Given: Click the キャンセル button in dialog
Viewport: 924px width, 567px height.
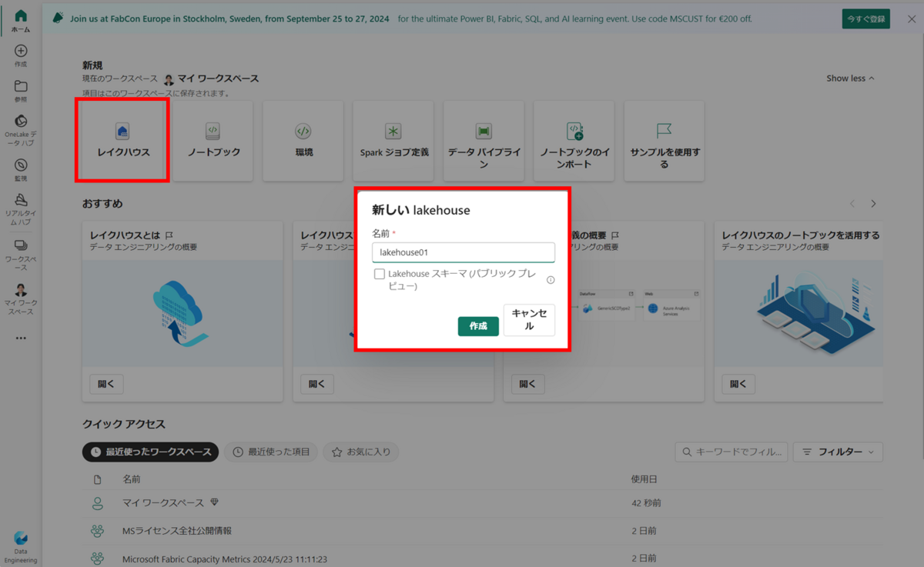Looking at the screenshot, I should 529,320.
